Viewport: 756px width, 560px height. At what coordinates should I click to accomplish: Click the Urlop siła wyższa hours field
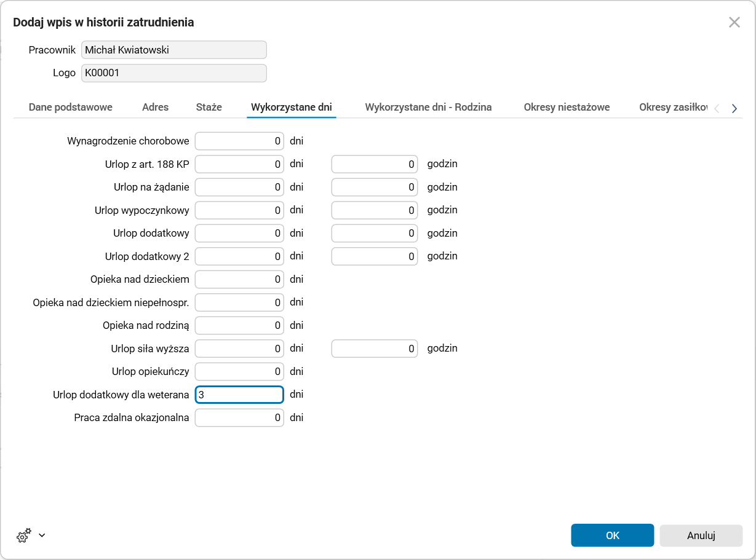click(374, 349)
